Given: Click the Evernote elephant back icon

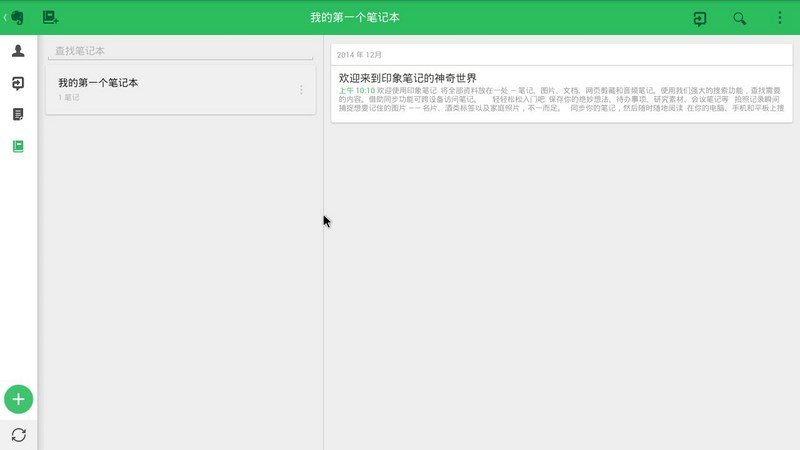Looking at the screenshot, I should (x=15, y=18).
